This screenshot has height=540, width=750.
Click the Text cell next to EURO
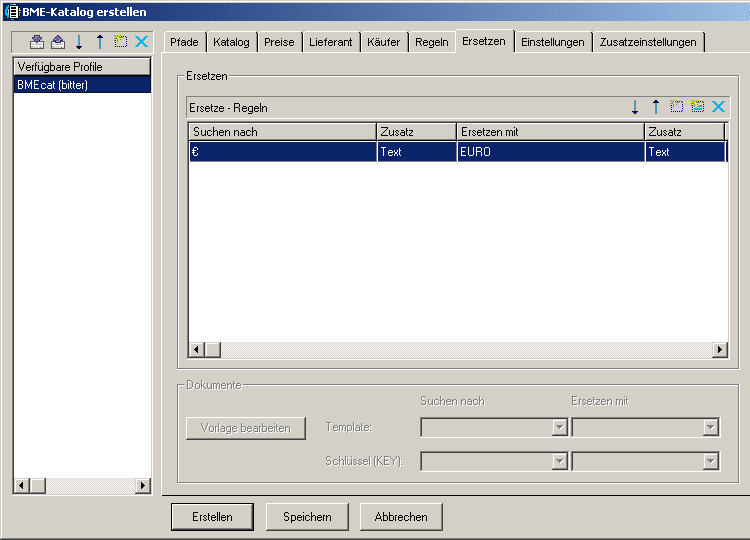[685, 152]
